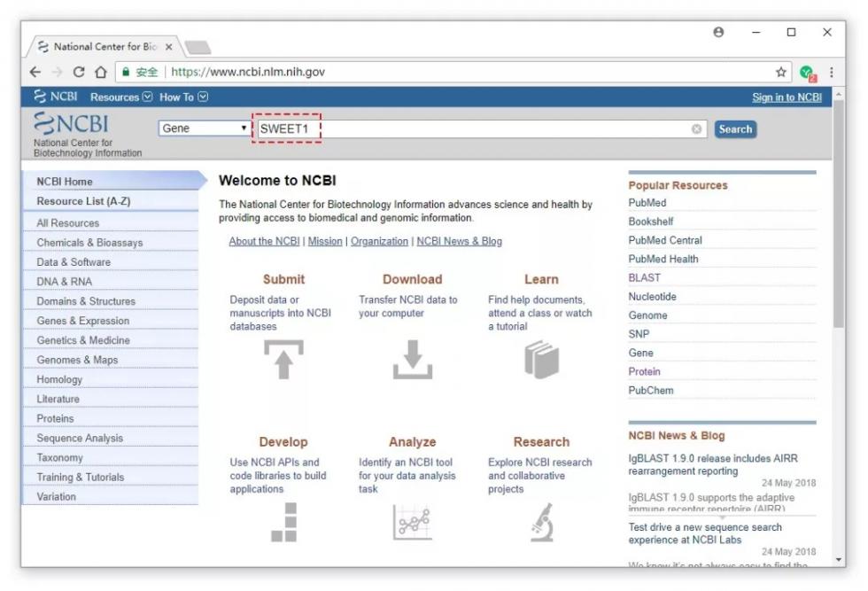
Task: Clear the search box with the X icon
Action: [696, 129]
